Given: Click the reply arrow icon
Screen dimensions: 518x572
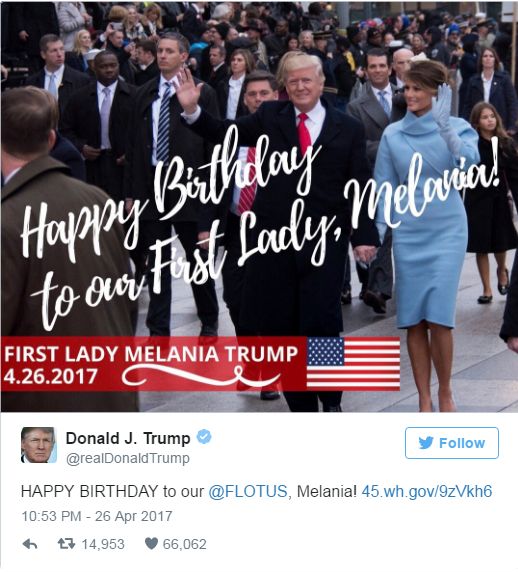Looking at the screenshot, I should [x=30, y=544].
